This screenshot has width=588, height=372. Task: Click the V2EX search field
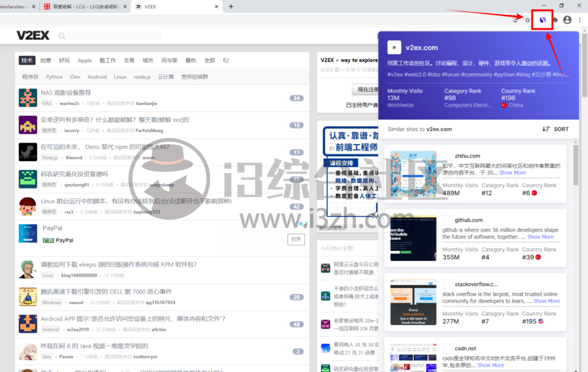pyautogui.click(x=111, y=35)
